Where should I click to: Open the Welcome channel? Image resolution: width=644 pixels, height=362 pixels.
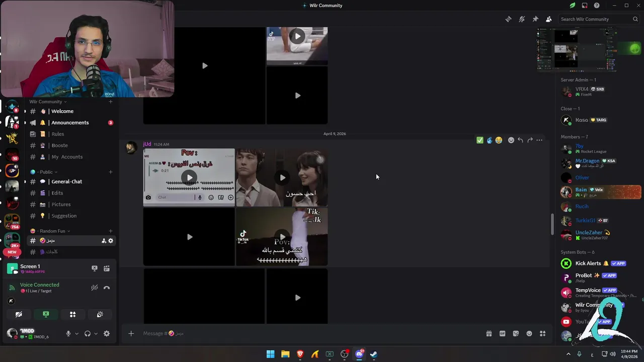tap(71, 111)
